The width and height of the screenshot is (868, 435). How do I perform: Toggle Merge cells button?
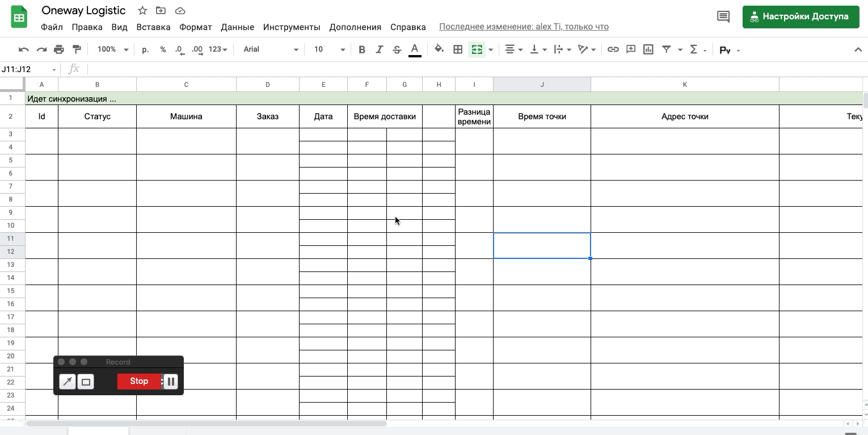(477, 49)
